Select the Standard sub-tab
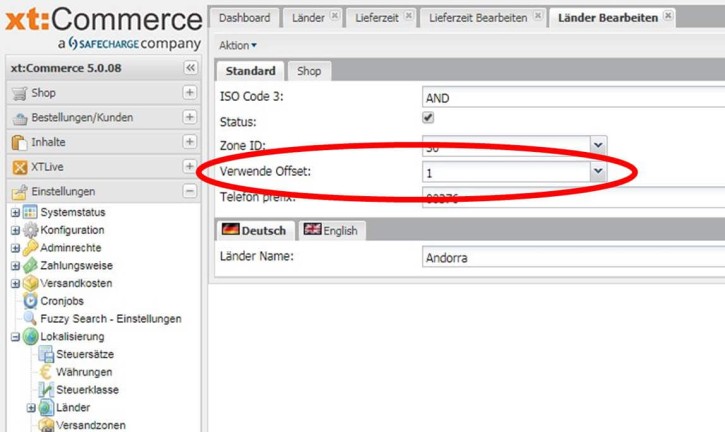This screenshot has height=432, width=725. (x=251, y=71)
